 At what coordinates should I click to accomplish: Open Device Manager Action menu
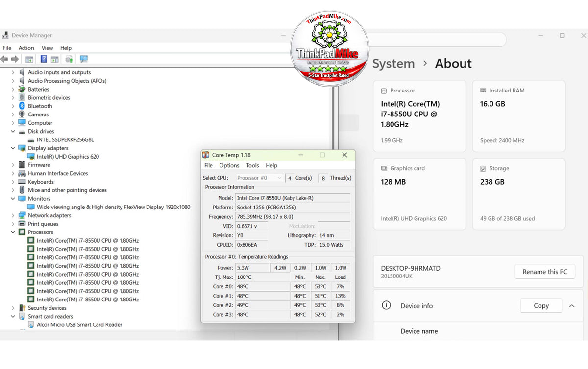[26, 48]
